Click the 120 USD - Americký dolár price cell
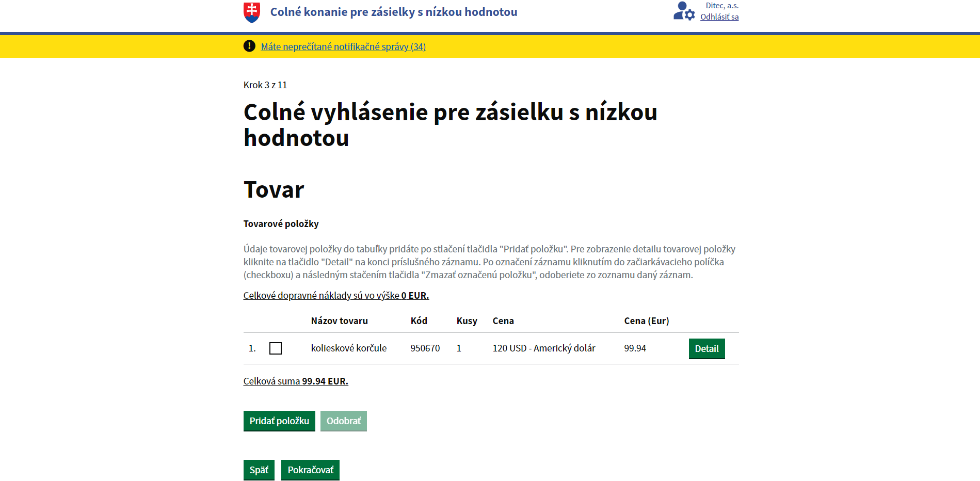Image resolution: width=980 pixels, height=481 pixels. tap(543, 348)
